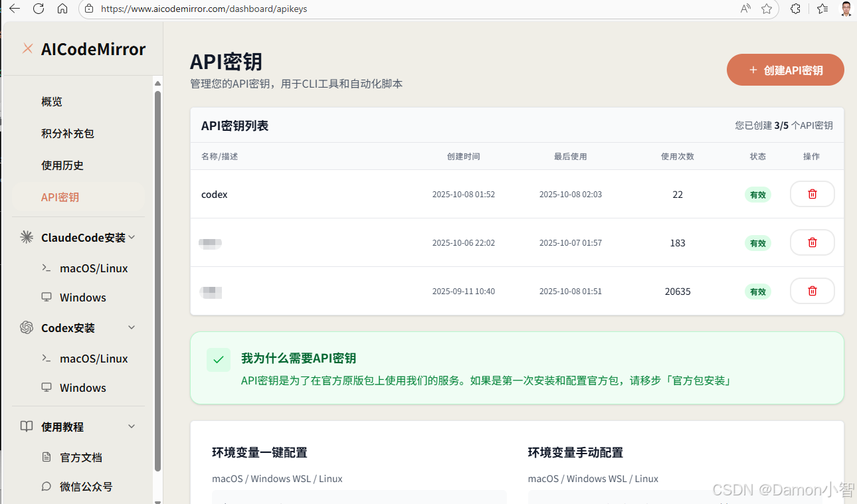
Task: Click sidebar scrollbar up arrow
Action: [x=157, y=83]
